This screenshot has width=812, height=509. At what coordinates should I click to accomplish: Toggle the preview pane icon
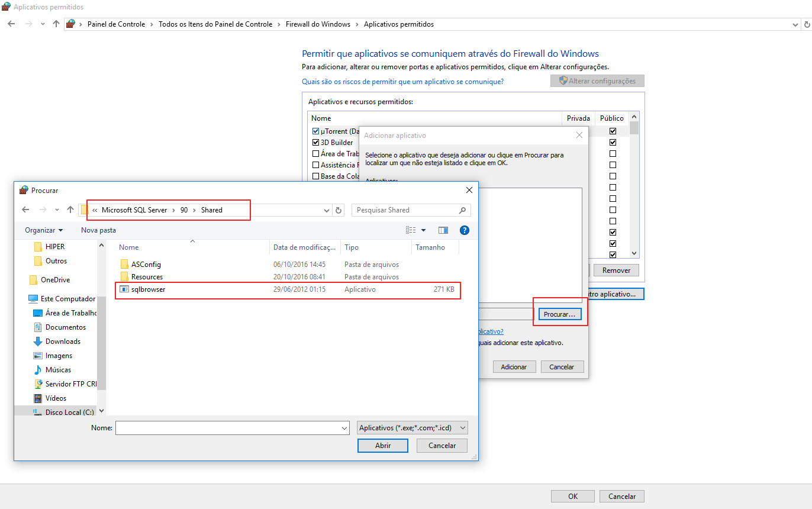tap(443, 230)
